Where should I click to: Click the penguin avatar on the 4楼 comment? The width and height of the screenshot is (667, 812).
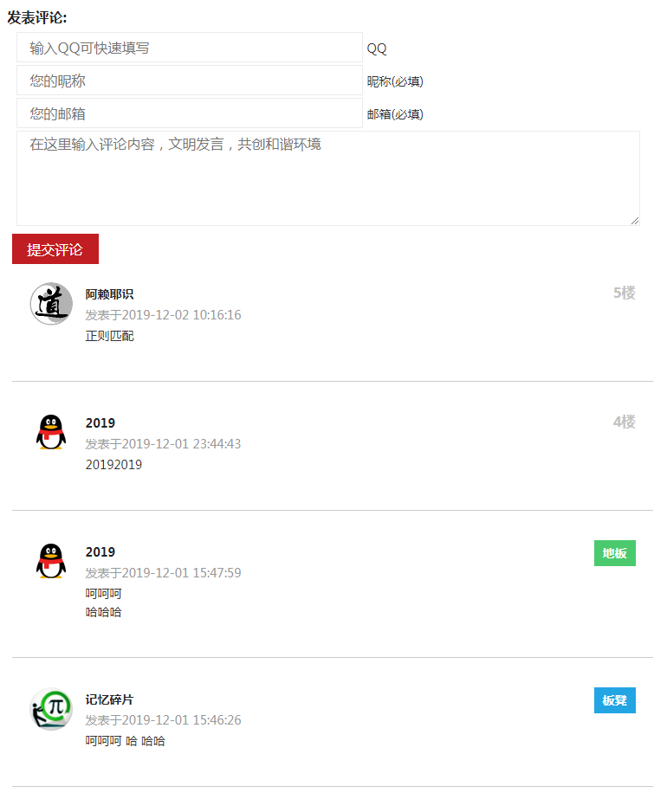[x=51, y=433]
